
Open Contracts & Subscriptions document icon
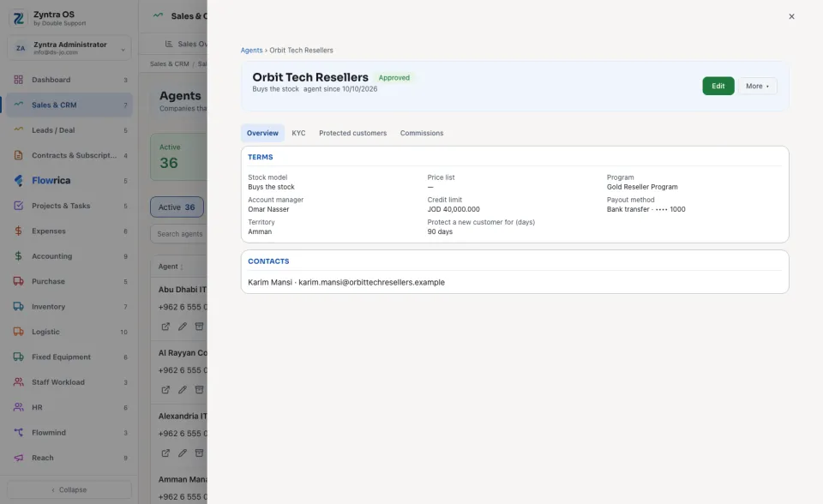(18, 155)
